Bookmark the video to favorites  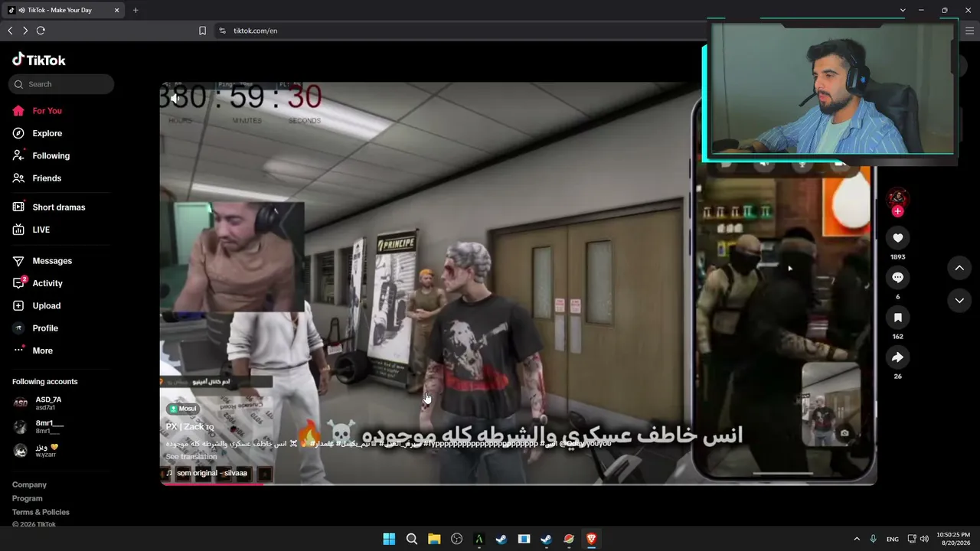(898, 318)
